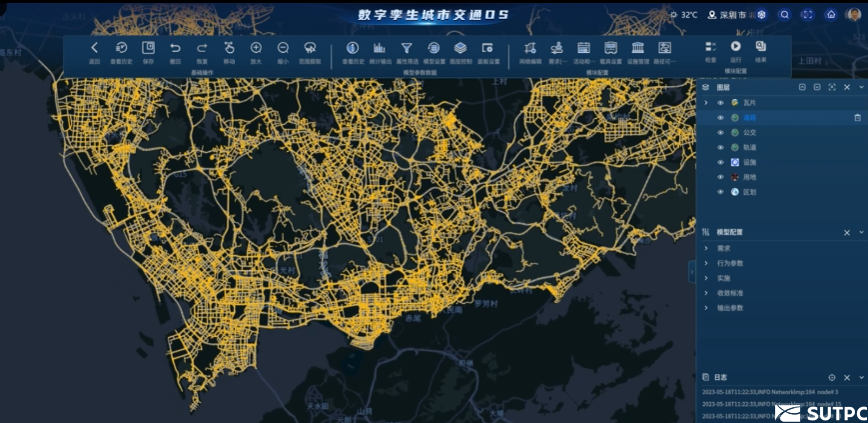The image size is (868, 423).
Task: Expand the 实施 model config item
Action: [706, 278]
